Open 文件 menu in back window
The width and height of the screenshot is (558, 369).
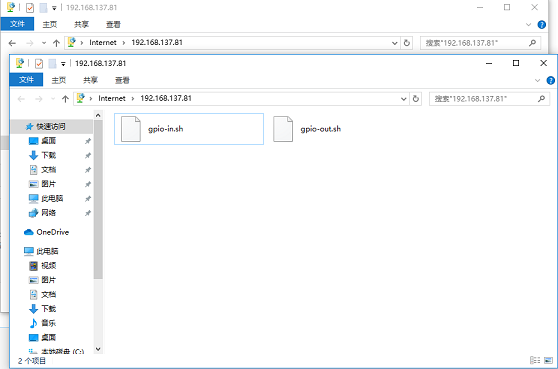click(17, 24)
